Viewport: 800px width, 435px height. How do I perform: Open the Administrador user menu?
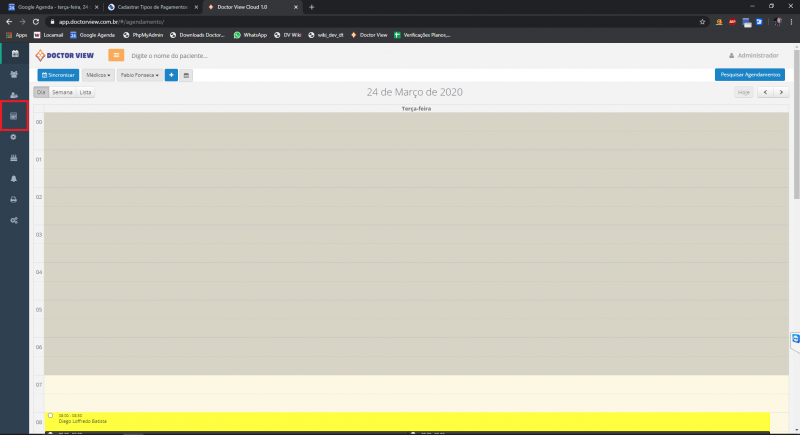(x=754, y=55)
